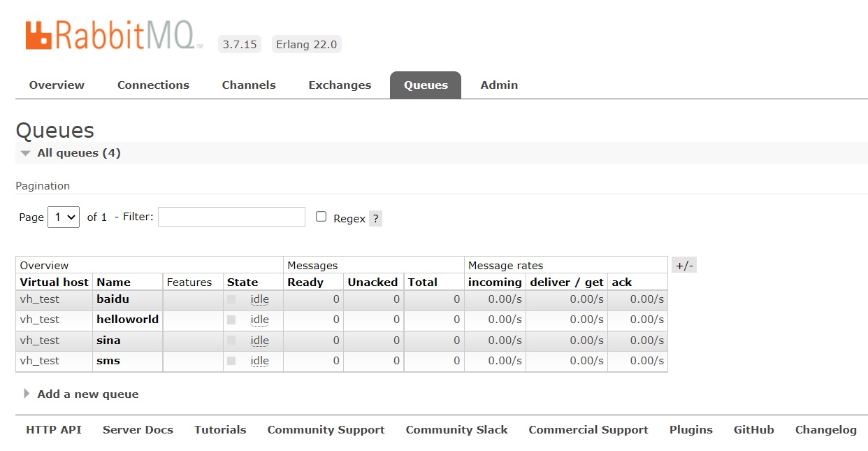Screen dimensions: 868x451
Task: Collapse the All queues (4) section
Action: point(71,153)
